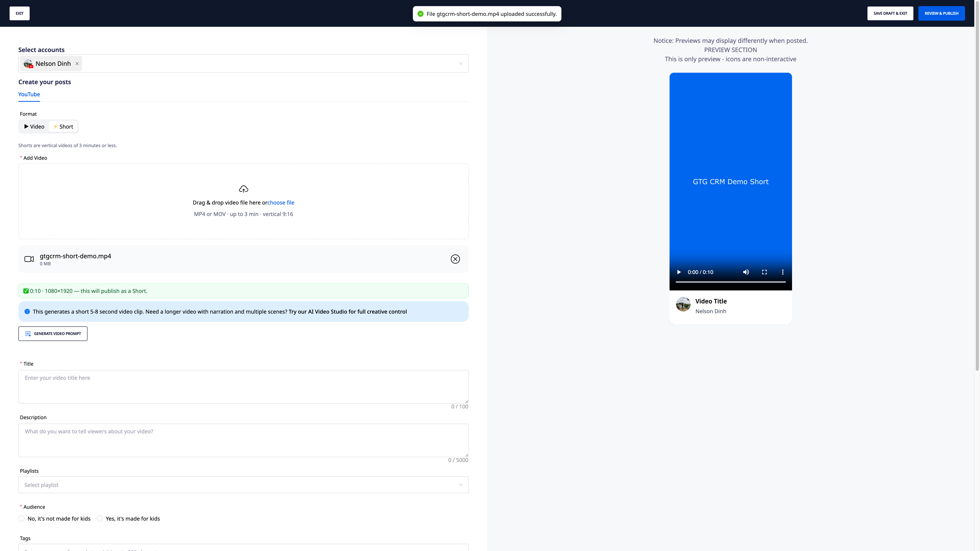The width and height of the screenshot is (980, 551).
Task: Remove the gtgcrm-short-demo.mp4 file
Action: pyautogui.click(x=455, y=259)
